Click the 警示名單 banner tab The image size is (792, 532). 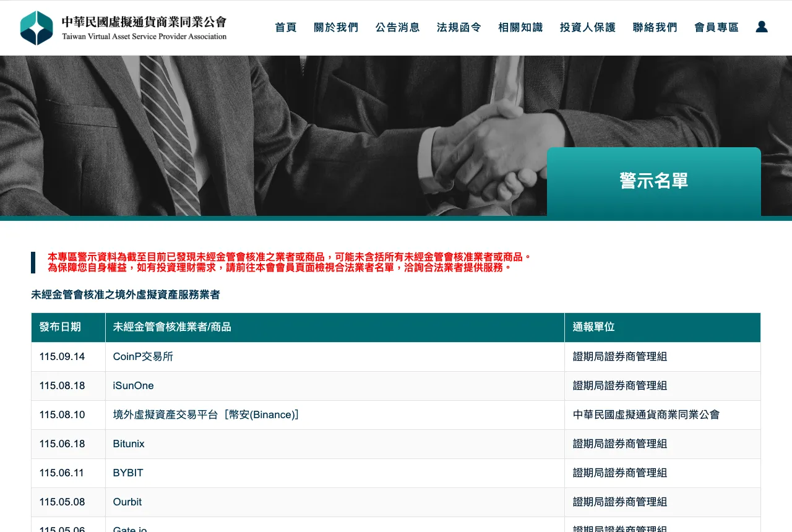tap(654, 181)
